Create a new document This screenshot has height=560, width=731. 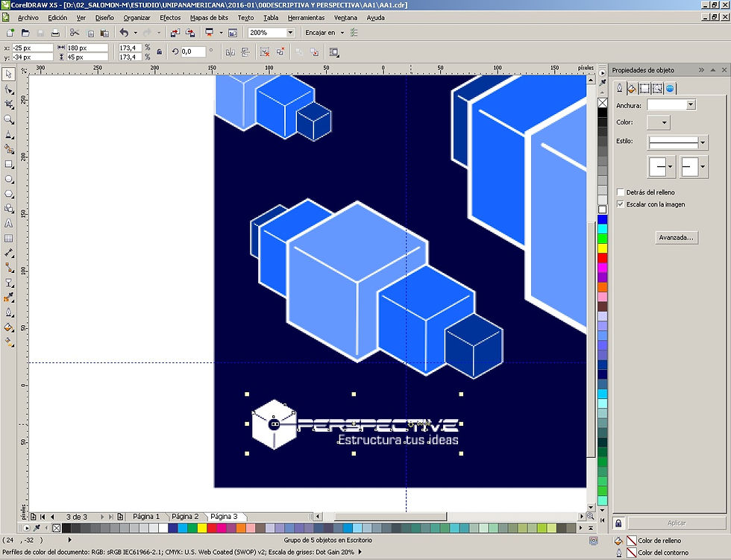10,33
